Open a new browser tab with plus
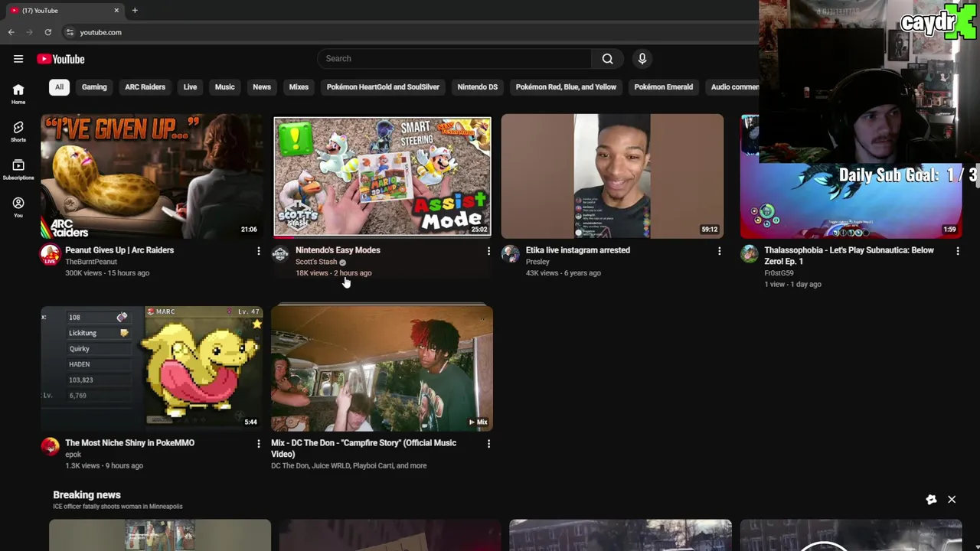 [135, 11]
